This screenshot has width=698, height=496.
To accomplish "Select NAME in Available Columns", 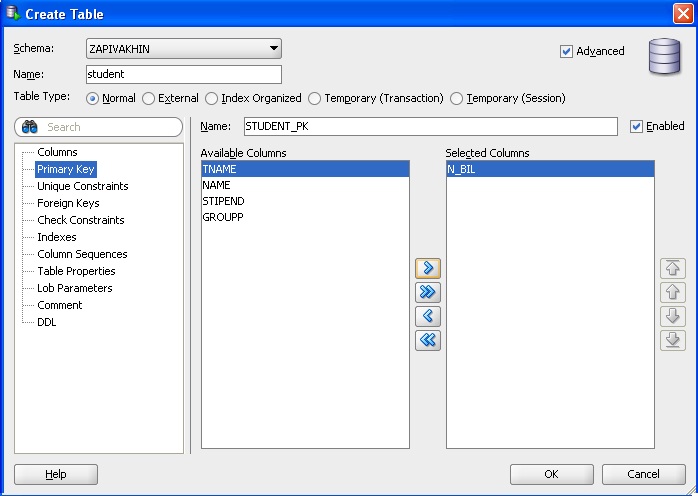I will [x=305, y=185].
